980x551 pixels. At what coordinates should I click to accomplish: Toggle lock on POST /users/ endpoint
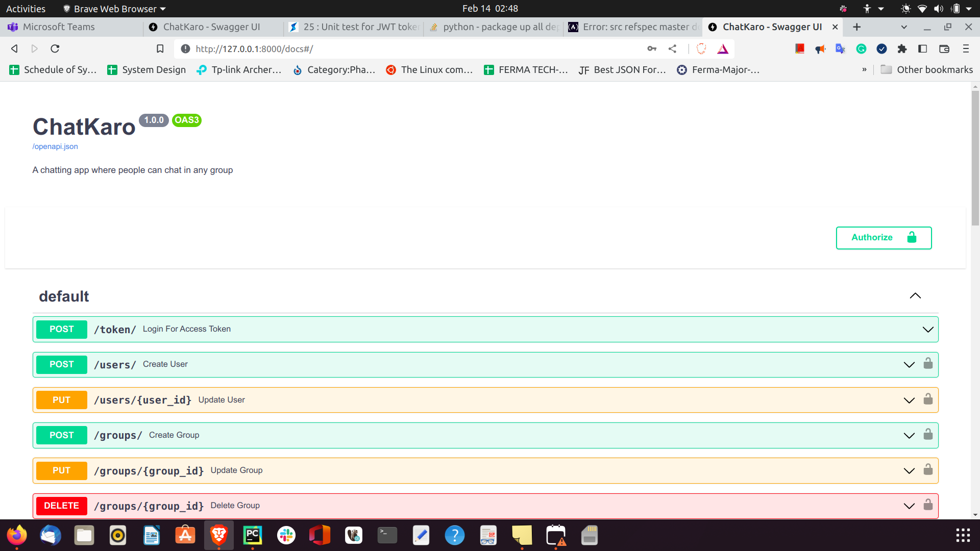(928, 364)
